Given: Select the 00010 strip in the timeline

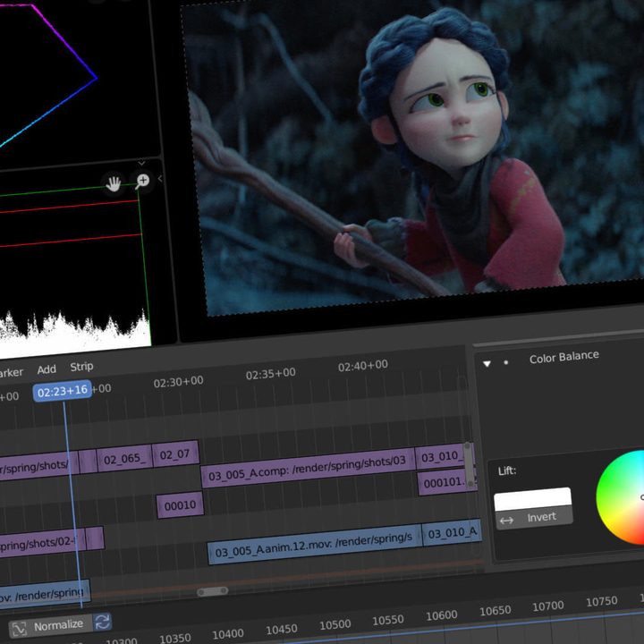Looking at the screenshot, I should [x=180, y=505].
